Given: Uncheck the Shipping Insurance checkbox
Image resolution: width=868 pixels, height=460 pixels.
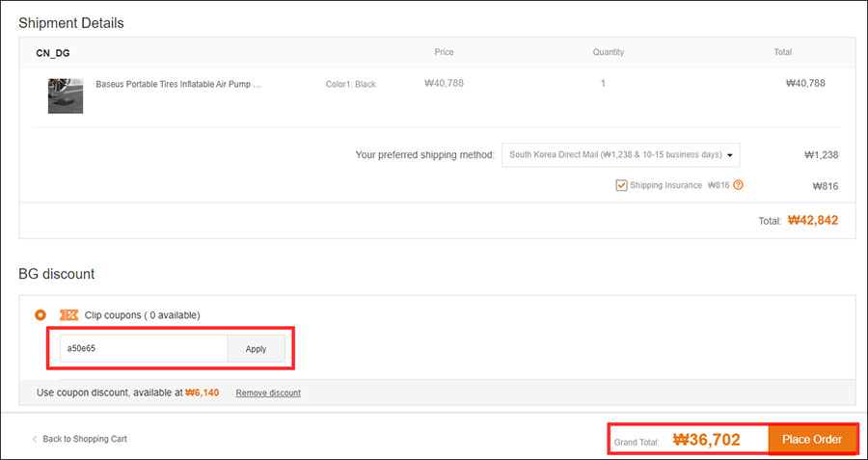Looking at the screenshot, I should click(x=621, y=185).
